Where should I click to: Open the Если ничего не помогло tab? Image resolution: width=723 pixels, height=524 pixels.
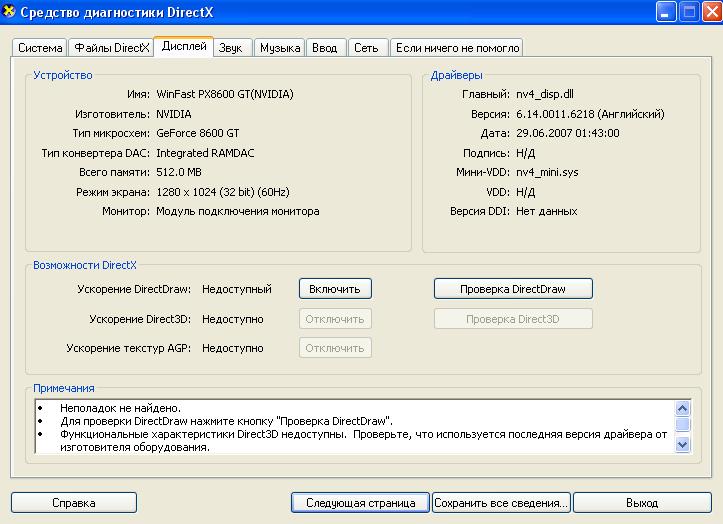coord(456,48)
